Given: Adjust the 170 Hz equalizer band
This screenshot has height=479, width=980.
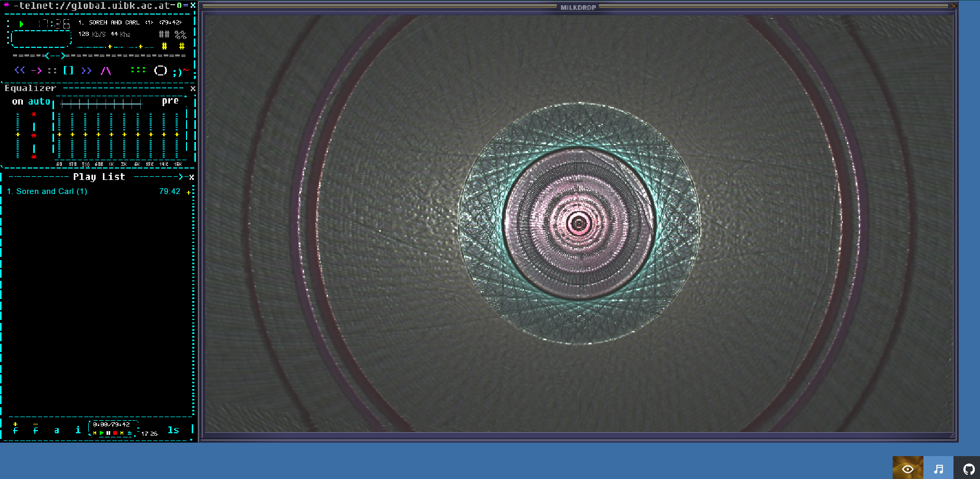Looking at the screenshot, I should [72, 135].
